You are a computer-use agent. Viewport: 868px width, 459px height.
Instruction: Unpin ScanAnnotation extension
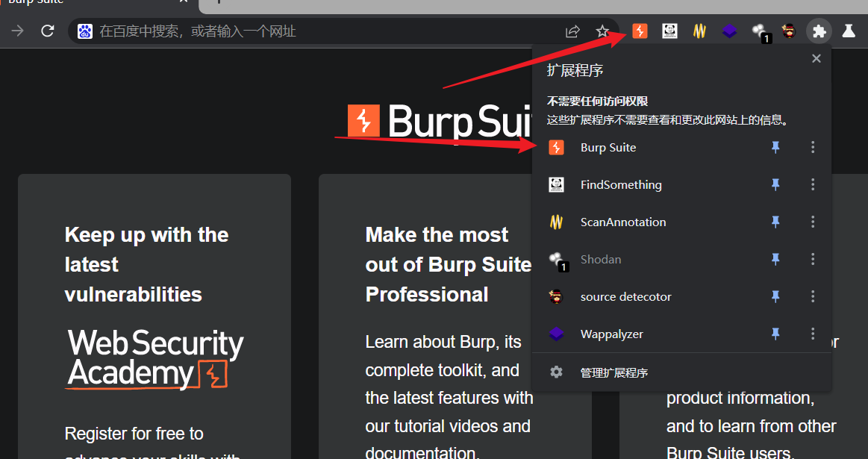click(775, 222)
